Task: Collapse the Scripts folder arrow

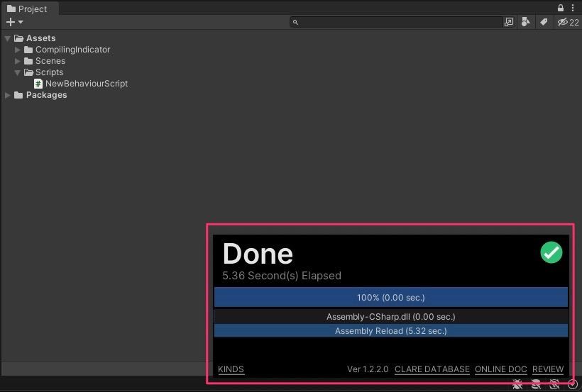Action: (x=18, y=72)
